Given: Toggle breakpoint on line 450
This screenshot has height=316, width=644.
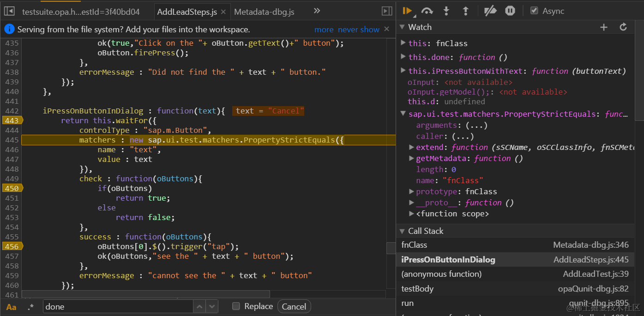Looking at the screenshot, I should click(x=12, y=188).
